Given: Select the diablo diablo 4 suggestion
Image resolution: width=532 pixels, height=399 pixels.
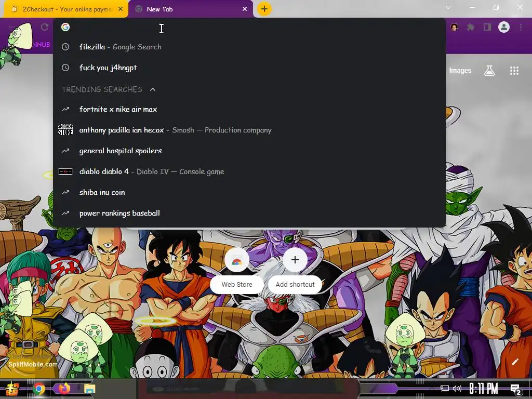Looking at the screenshot, I should pyautogui.click(x=249, y=171).
